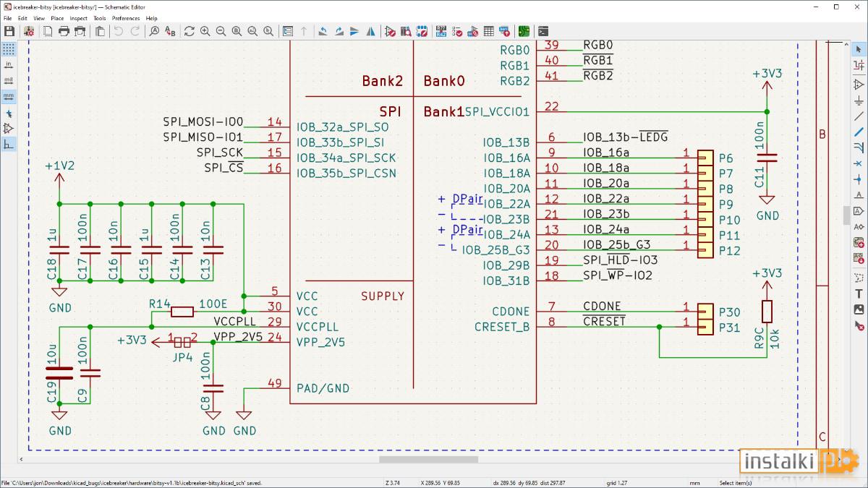Zoom to selection tool

269,31
